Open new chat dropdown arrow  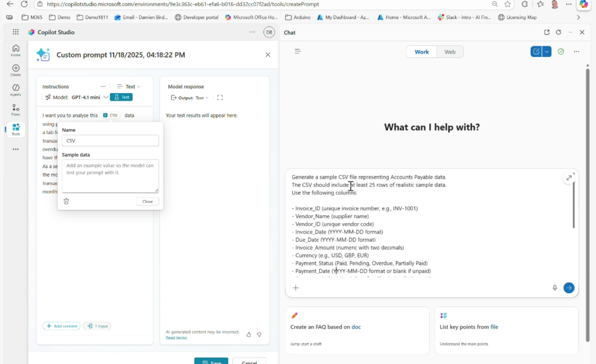tap(547, 52)
